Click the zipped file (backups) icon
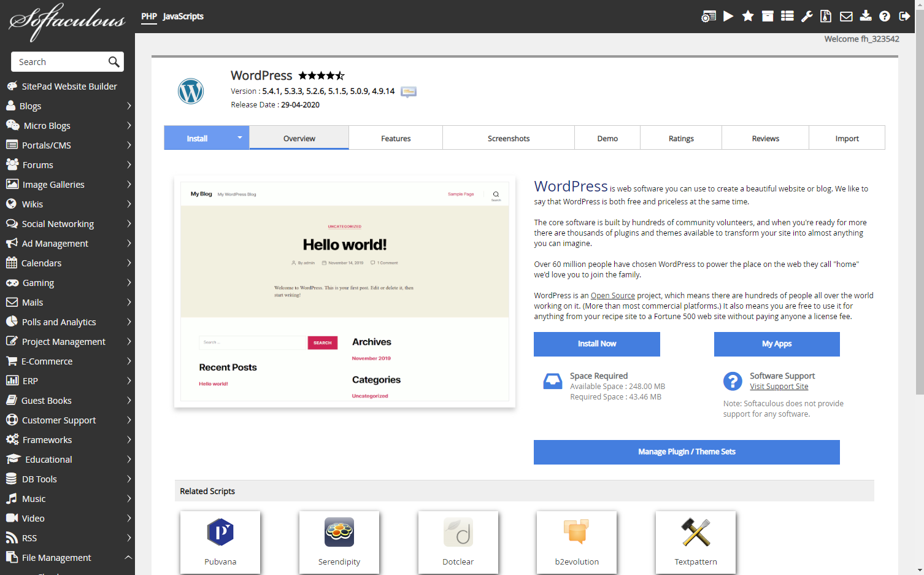924x575 pixels. point(826,17)
